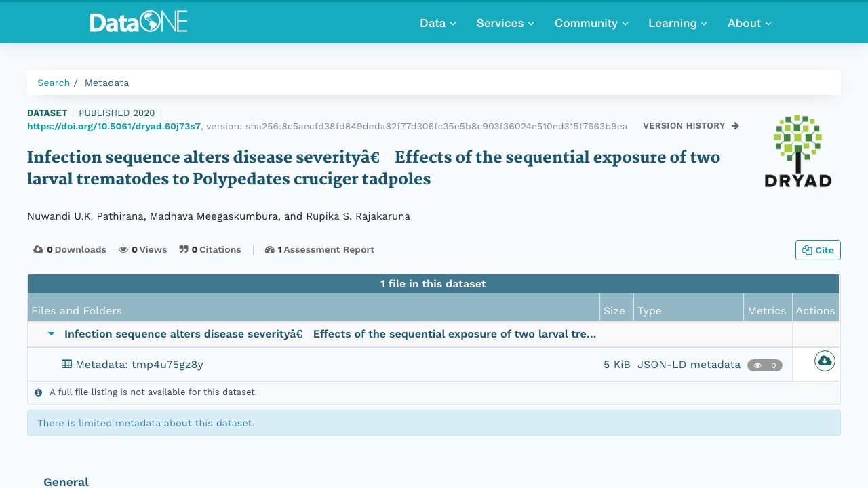Open the 1 Assessment Report link

319,249
